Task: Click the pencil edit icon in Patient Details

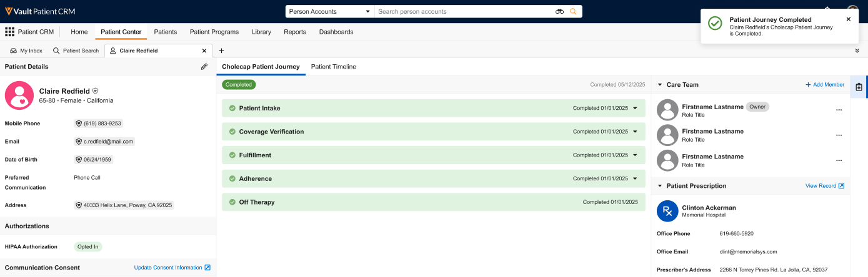Action: coord(204,67)
